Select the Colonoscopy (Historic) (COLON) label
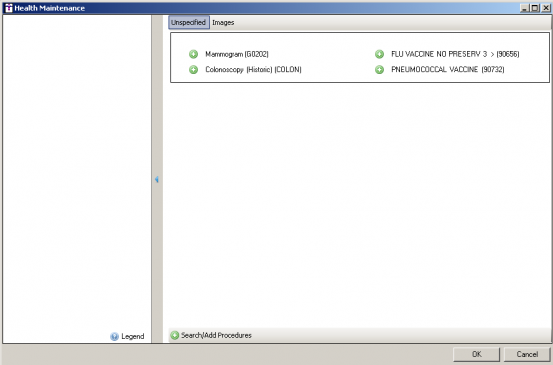The width and height of the screenshot is (553, 365). (x=253, y=69)
